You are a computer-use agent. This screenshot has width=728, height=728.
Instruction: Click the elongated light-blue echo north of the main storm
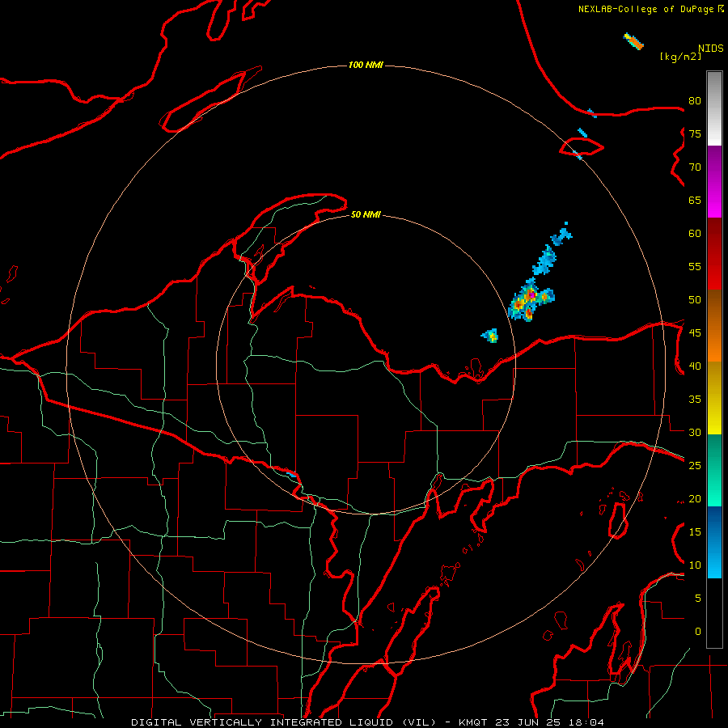coord(544,260)
